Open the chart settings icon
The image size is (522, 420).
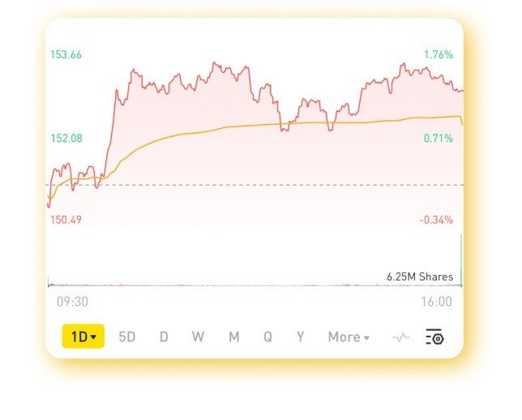(x=435, y=337)
